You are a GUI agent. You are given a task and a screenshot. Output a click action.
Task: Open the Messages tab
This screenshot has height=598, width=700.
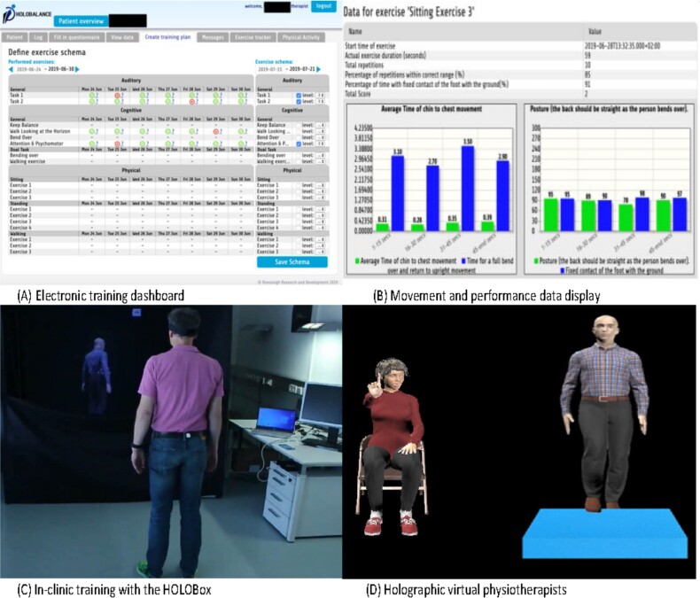click(x=213, y=37)
